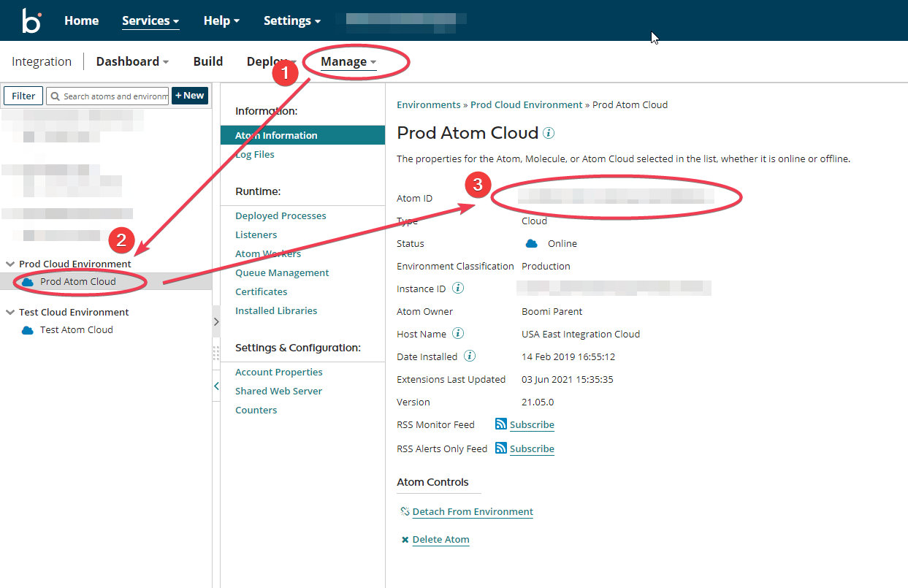Open the Services dropdown menu

point(150,20)
